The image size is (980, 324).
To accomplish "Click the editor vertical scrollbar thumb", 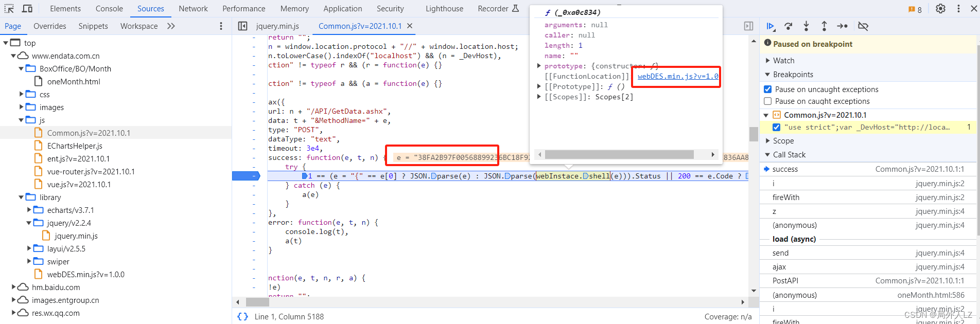I will tap(754, 134).
